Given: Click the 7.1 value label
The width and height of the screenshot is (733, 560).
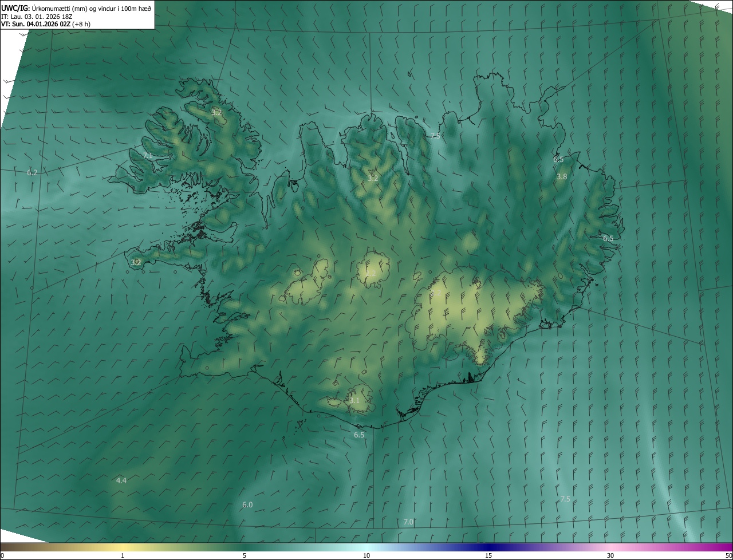Looking at the screenshot, I should (x=148, y=156).
